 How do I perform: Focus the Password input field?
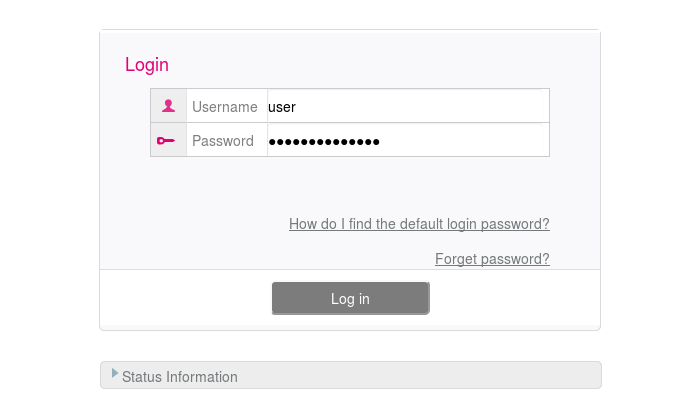coord(408,141)
